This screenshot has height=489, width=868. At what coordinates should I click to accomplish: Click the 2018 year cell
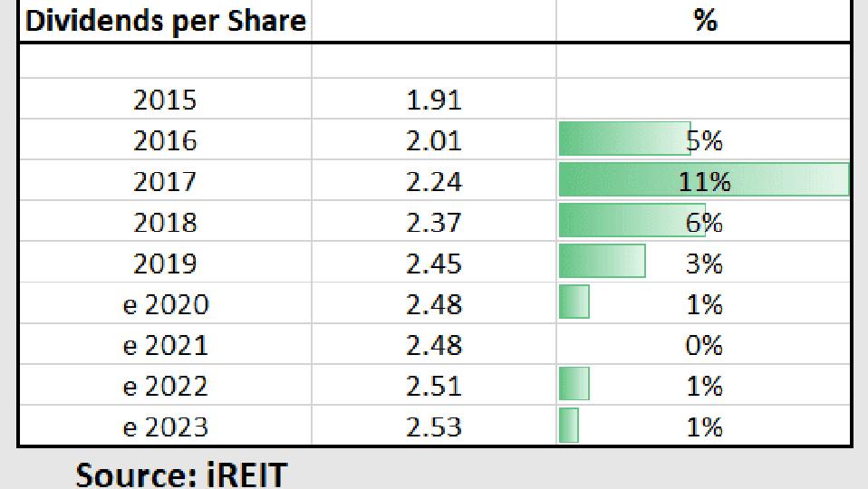165,222
